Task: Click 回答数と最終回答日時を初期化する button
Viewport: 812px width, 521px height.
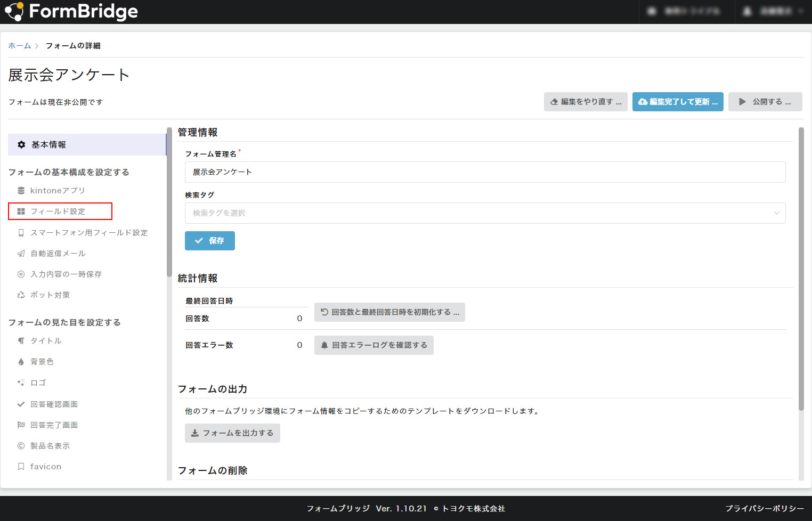Action: pyautogui.click(x=389, y=312)
